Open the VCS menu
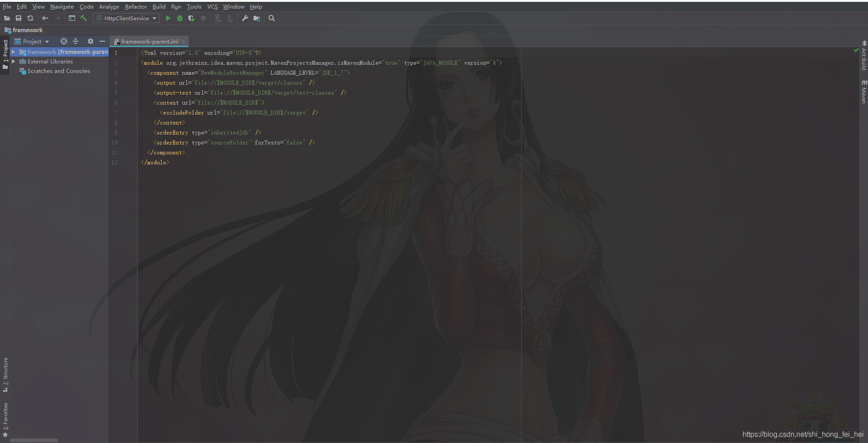 (x=212, y=6)
